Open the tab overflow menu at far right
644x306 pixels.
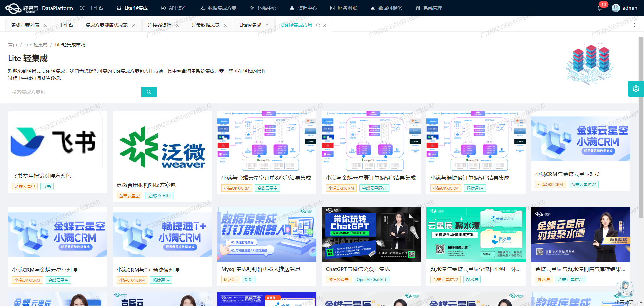635,25
